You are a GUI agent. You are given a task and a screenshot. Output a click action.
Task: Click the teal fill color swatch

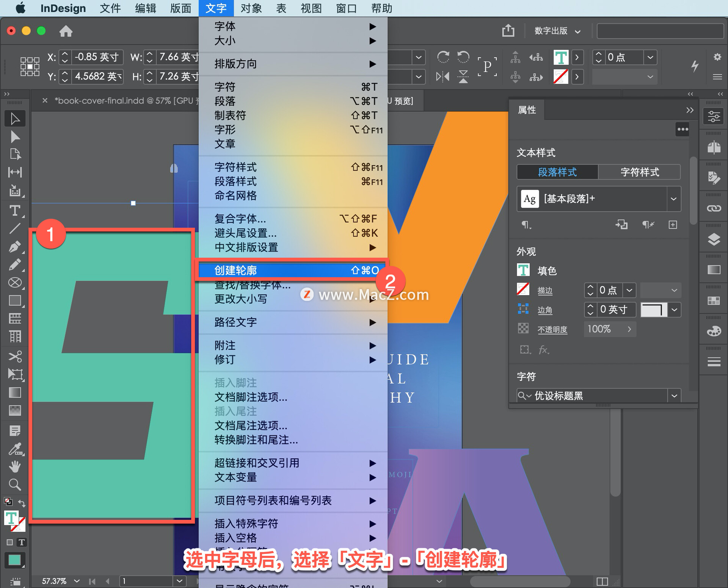pyautogui.click(x=14, y=560)
